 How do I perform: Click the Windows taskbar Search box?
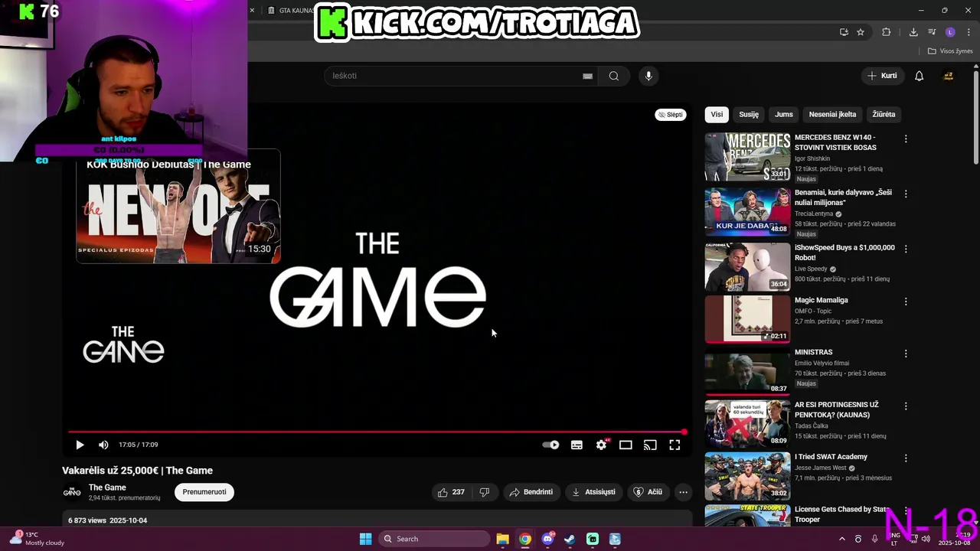point(433,539)
